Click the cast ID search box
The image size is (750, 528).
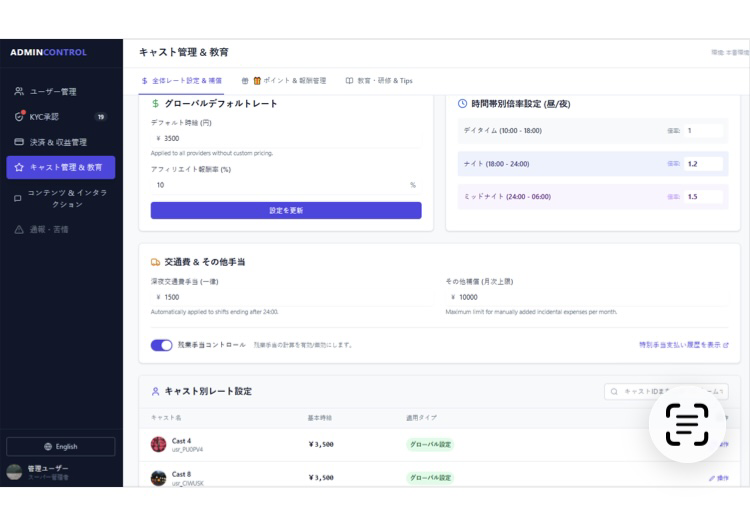point(666,392)
